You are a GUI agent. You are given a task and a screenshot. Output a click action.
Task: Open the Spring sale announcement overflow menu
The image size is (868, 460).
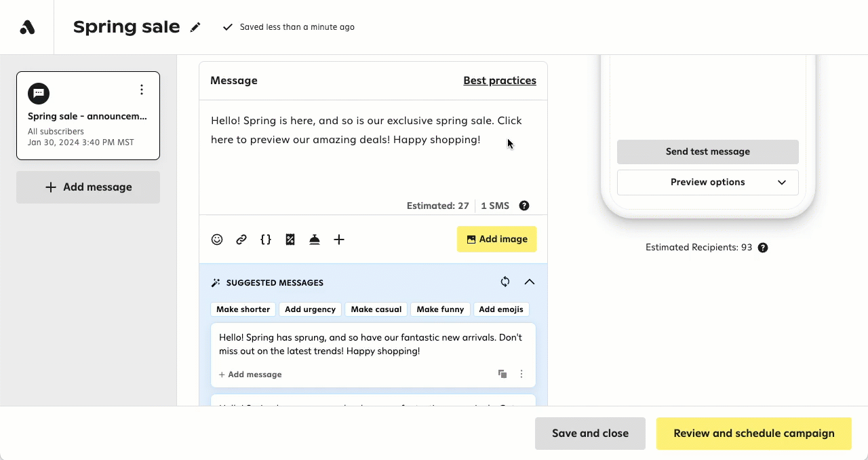tap(142, 89)
